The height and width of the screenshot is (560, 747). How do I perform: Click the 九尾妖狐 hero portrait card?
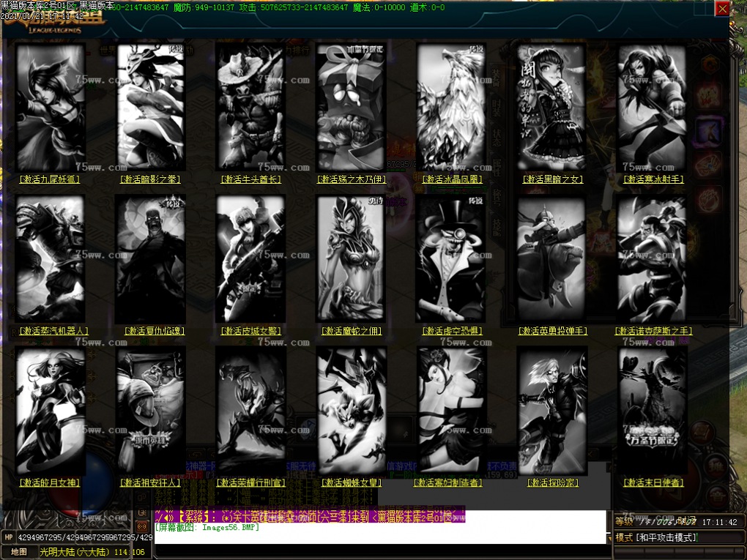pyautogui.click(x=51, y=108)
